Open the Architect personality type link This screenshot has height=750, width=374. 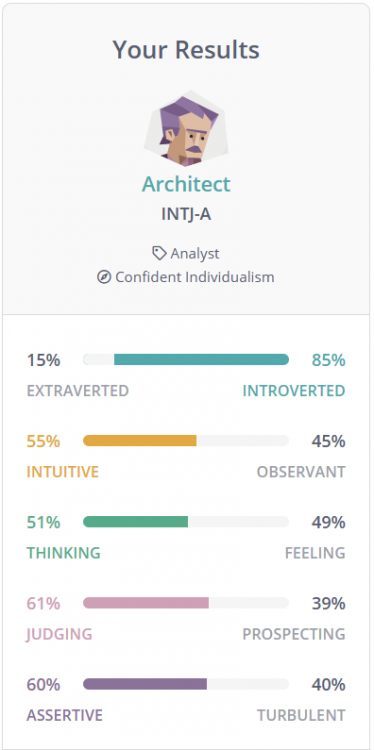point(186,184)
